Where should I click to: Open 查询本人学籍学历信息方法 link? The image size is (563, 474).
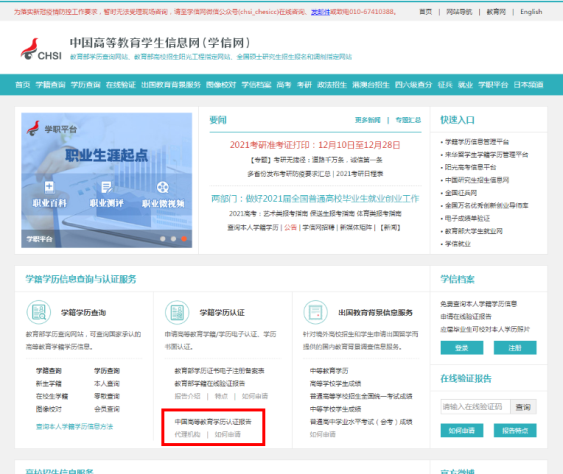click(74, 426)
